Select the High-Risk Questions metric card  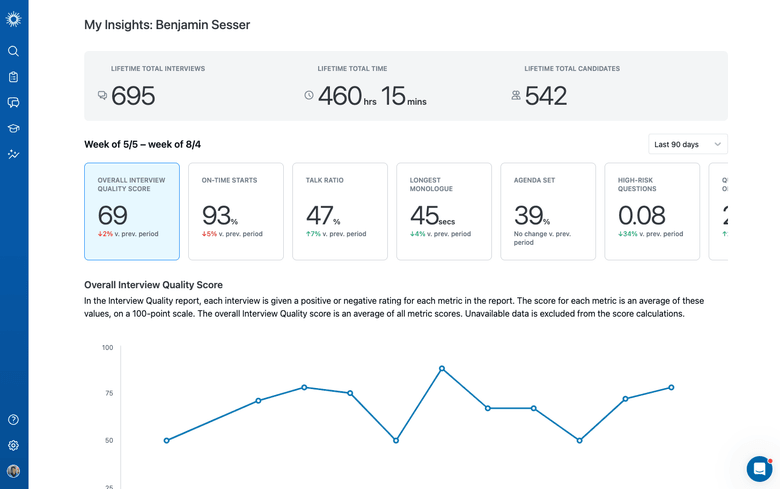[652, 211]
